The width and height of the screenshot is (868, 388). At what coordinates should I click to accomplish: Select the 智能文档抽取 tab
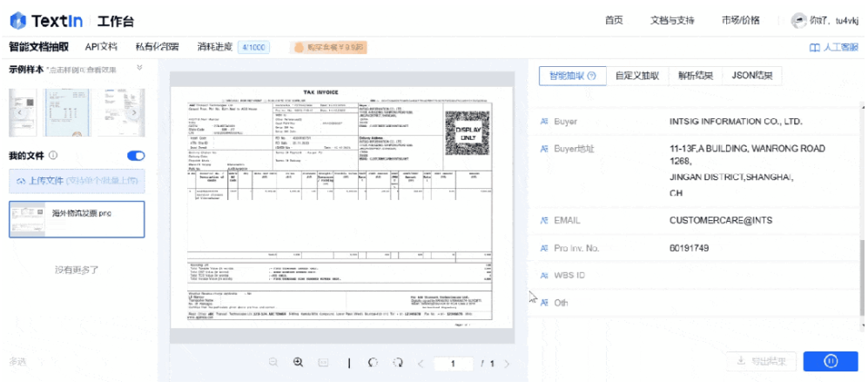point(39,47)
